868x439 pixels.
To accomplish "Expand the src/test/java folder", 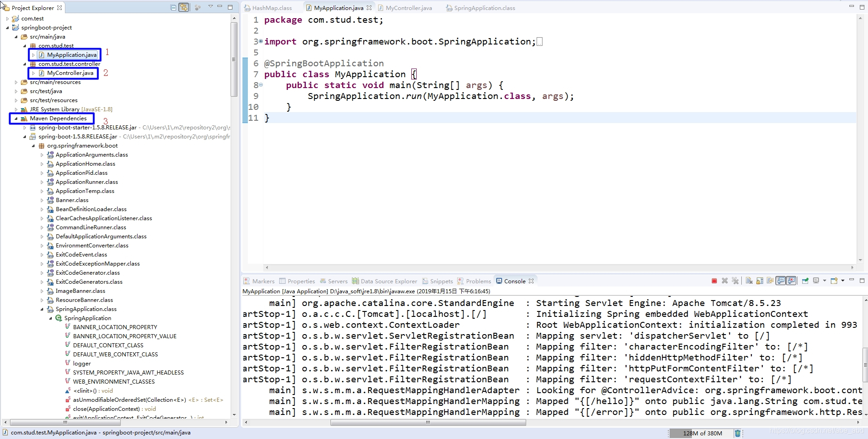I will tap(16, 91).
